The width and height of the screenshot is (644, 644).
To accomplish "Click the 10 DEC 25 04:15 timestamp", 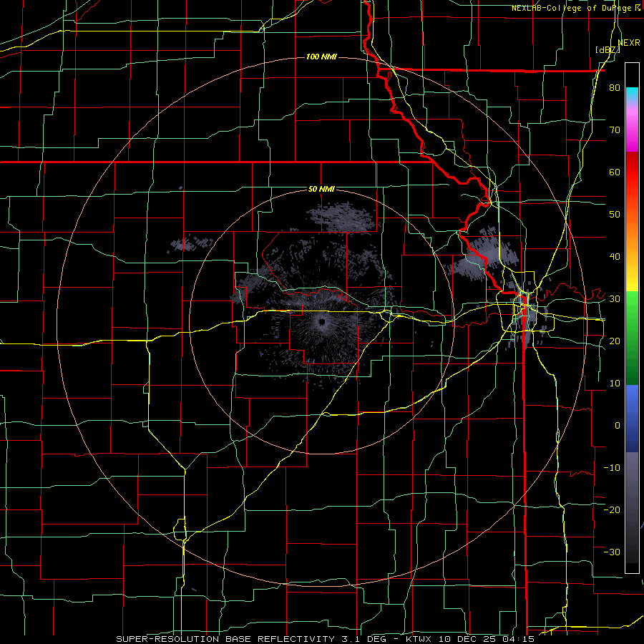I will (x=488, y=639).
